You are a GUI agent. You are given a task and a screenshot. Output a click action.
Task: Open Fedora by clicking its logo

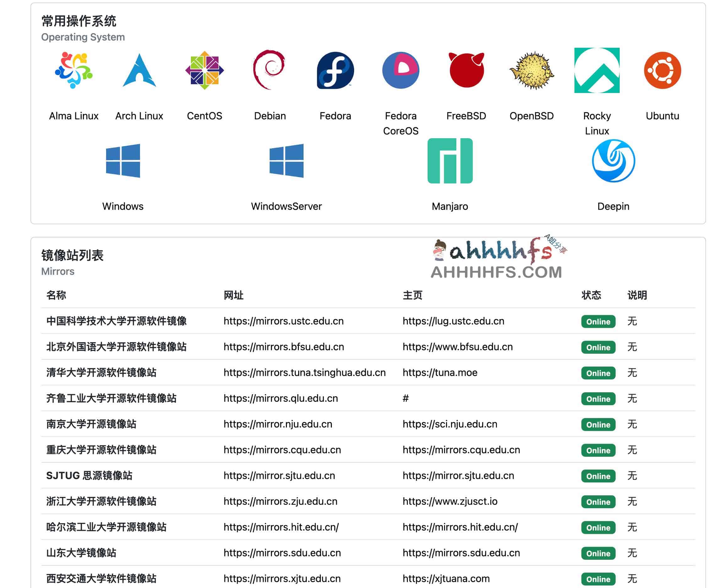pyautogui.click(x=335, y=71)
